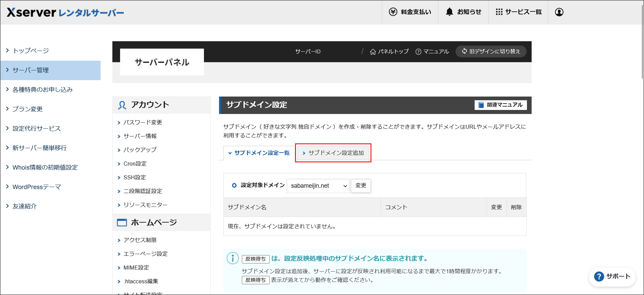Click the question mark icon beside マニュアル
Viewport: 644px width, 295px height.
tap(418, 52)
